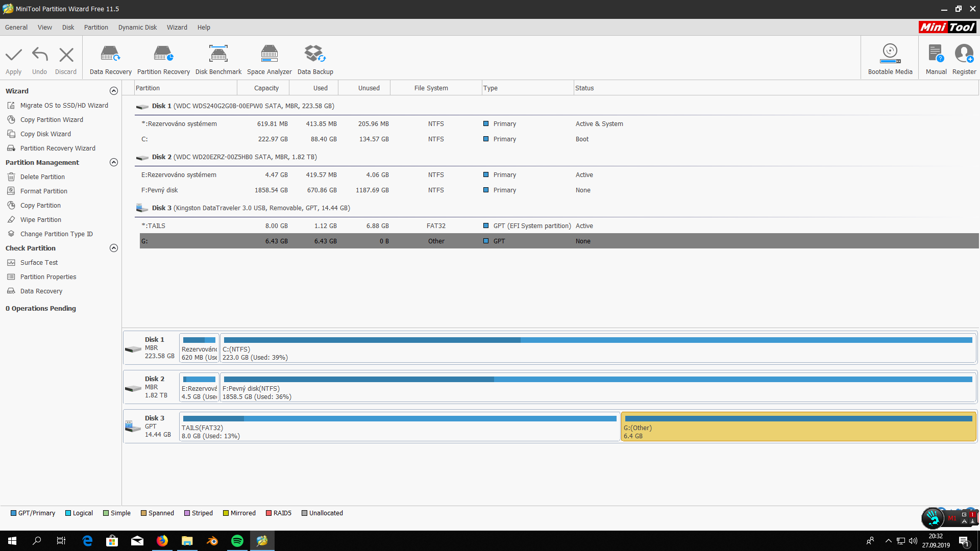Image resolution: width=980 pixels, height=551 pixels.
Task: Click the Undo arrow icon
Action: pyautogui.click(x=39, y=55)
